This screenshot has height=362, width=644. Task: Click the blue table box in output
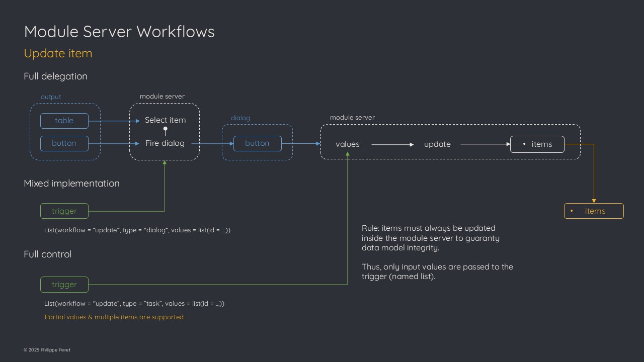tap(64, 121)
